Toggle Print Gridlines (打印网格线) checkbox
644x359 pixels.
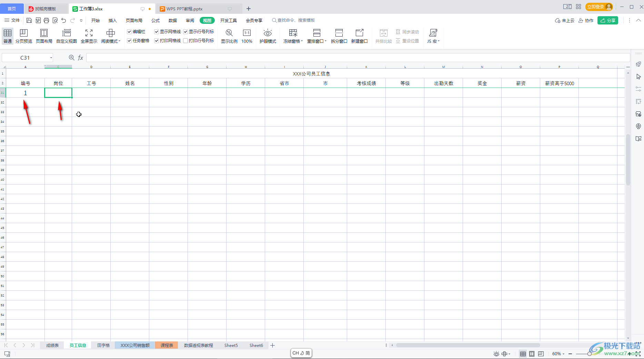(157, 41)
